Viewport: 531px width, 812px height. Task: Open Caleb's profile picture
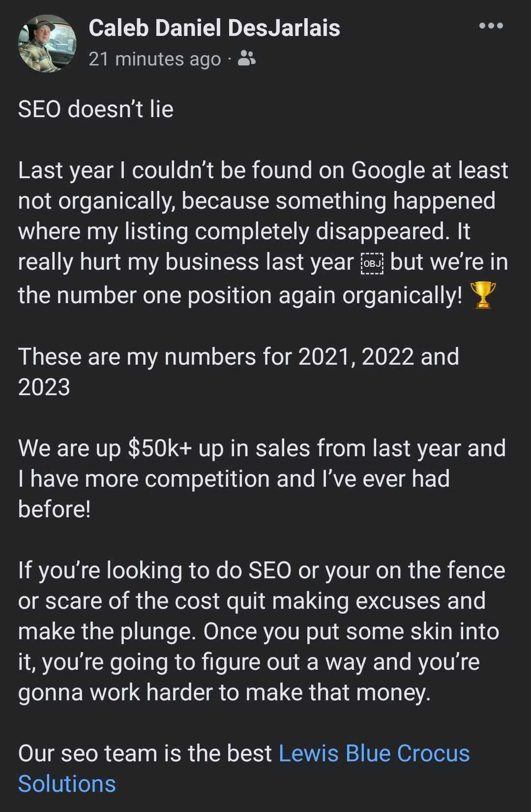tap(47, 43)
